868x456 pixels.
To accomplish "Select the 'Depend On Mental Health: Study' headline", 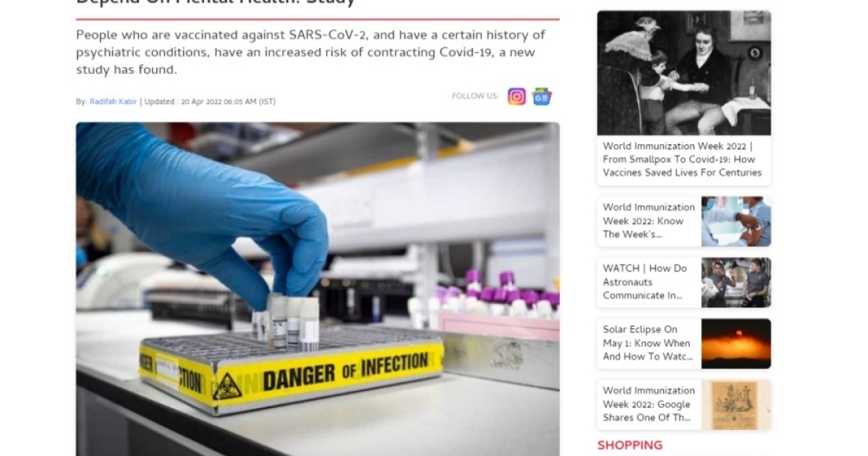I will [216, 2].
